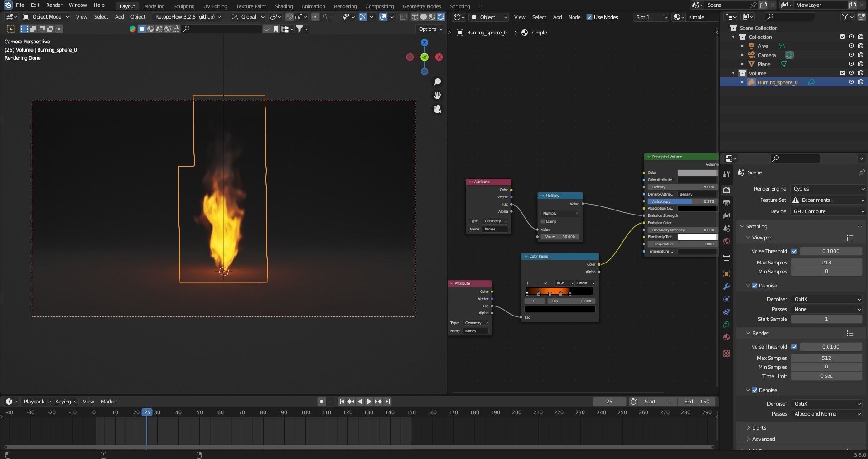
Task: Open the Feature Set Experimental dropdown
Action: pos(829,200)
